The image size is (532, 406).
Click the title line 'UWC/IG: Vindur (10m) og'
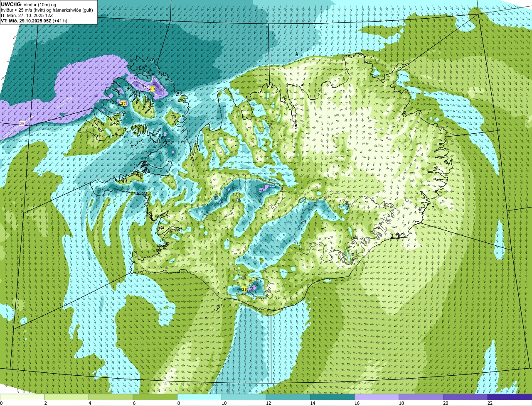pos(28,5)
